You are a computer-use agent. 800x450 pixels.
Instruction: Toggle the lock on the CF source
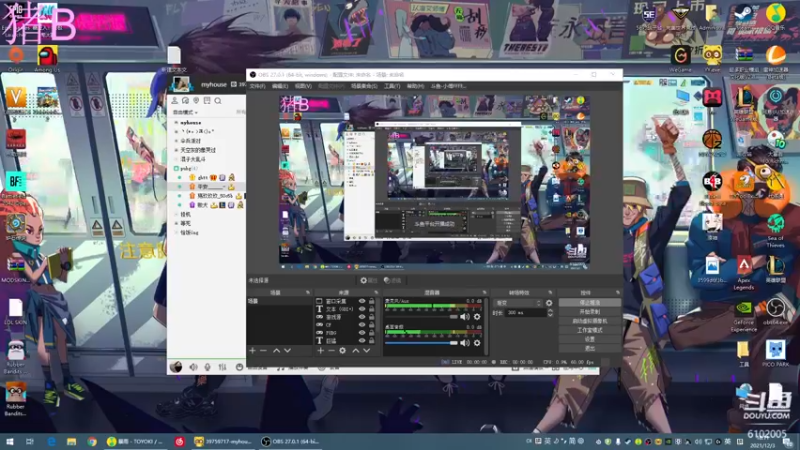371,324
